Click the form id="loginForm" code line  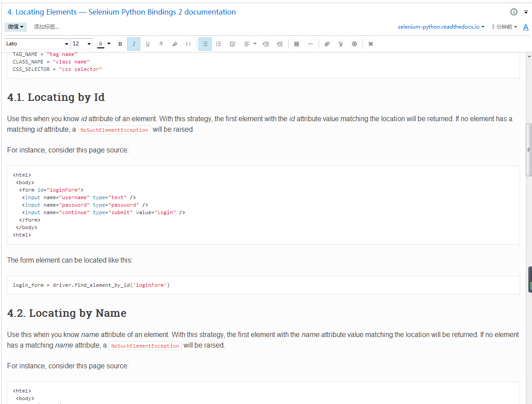tap(51, 190)
